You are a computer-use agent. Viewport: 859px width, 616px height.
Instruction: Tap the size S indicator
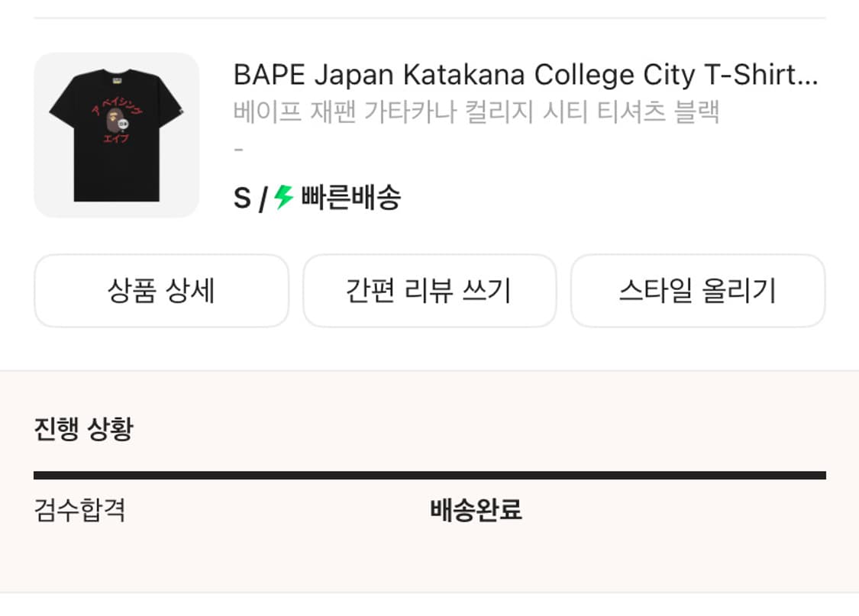tap(242, 198)
